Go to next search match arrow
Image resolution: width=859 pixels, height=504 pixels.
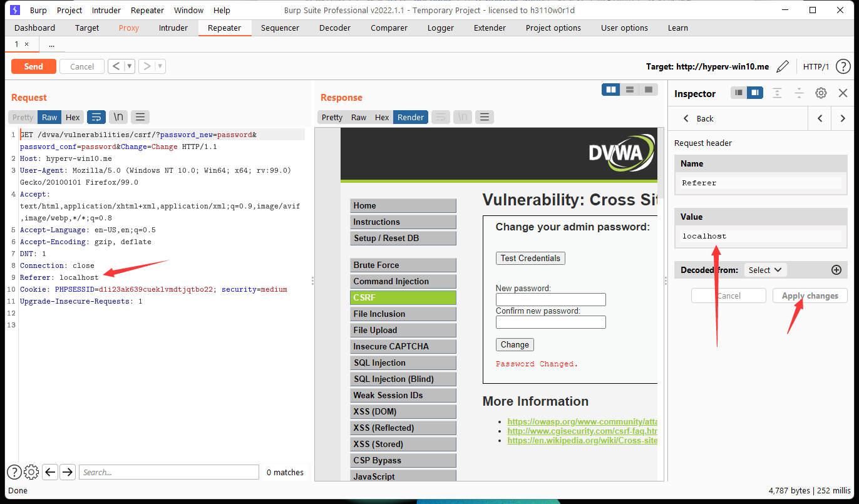pyautogui.click(x=68, y=472)
